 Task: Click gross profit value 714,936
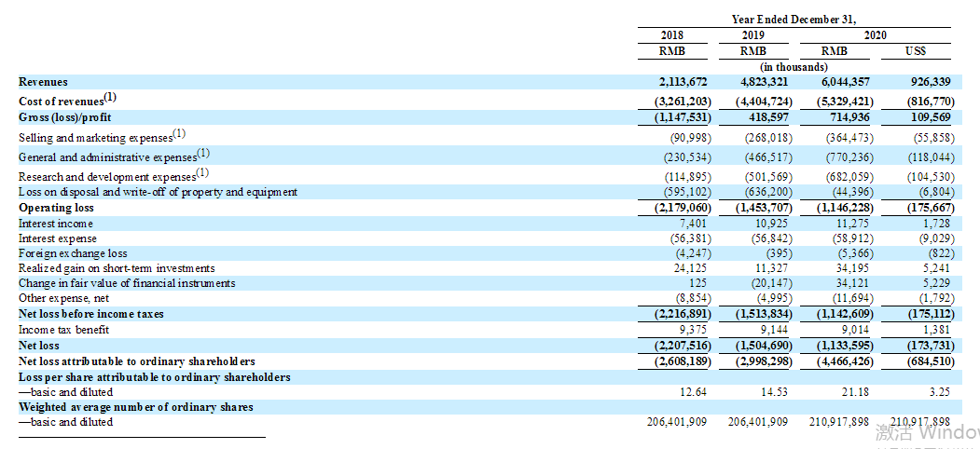(850, 116)
